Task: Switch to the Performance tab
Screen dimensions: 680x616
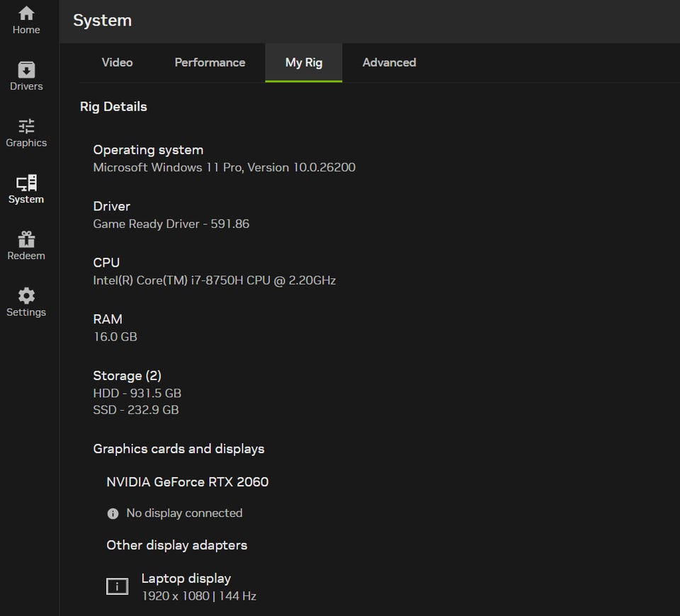Action: (210, 62)
